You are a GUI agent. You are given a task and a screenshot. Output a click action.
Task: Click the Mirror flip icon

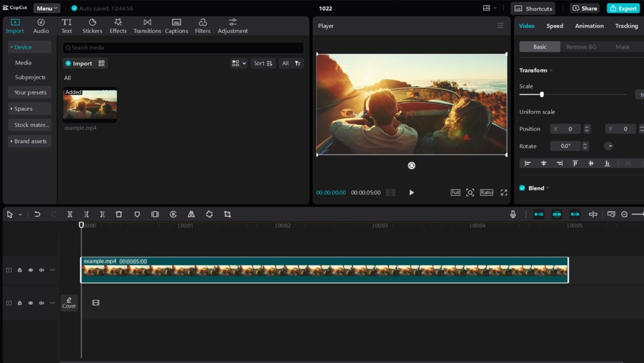(x=191, y=214)
